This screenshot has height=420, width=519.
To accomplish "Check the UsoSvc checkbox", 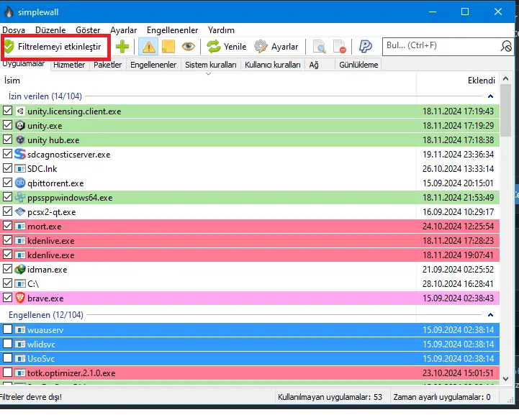I will click(7, 358).
